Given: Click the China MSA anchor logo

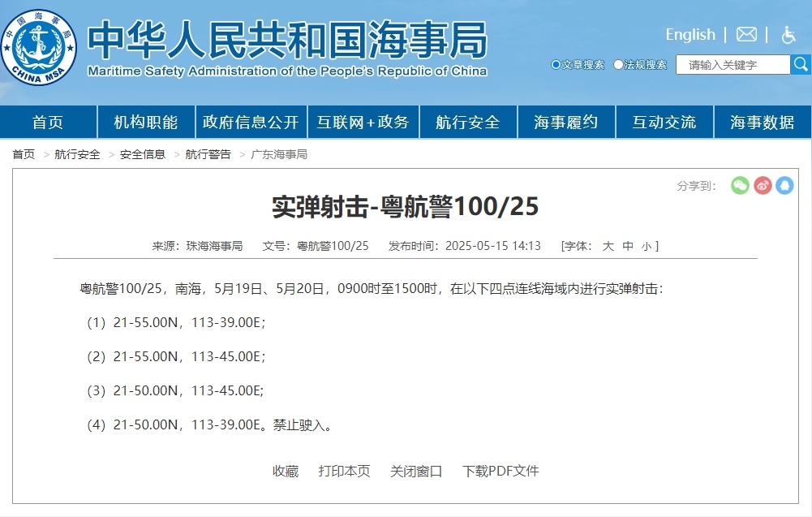Looking at the screenshot, I should [39, 48].
